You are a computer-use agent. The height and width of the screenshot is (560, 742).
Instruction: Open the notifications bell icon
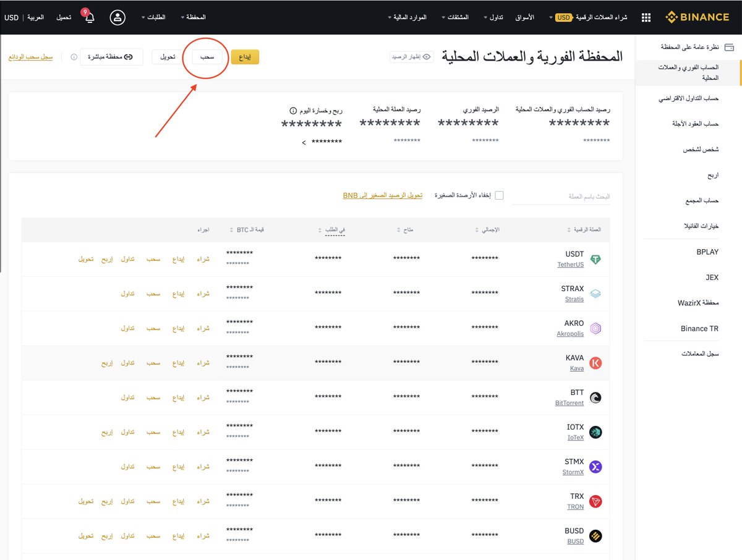(x=90, y=17)
